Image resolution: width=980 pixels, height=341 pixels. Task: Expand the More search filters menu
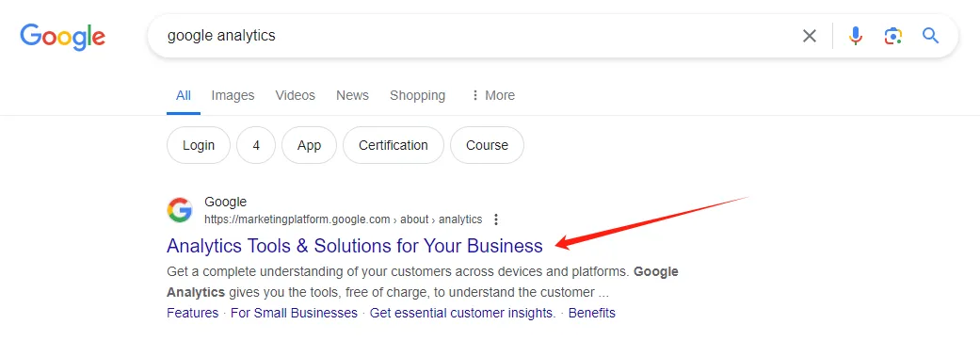click(x=492, y=95)
